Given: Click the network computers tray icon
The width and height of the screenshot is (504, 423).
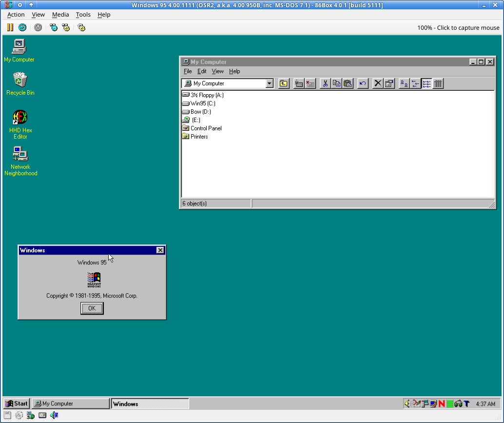Looking at the screenshot, I should tap(425, 403).
